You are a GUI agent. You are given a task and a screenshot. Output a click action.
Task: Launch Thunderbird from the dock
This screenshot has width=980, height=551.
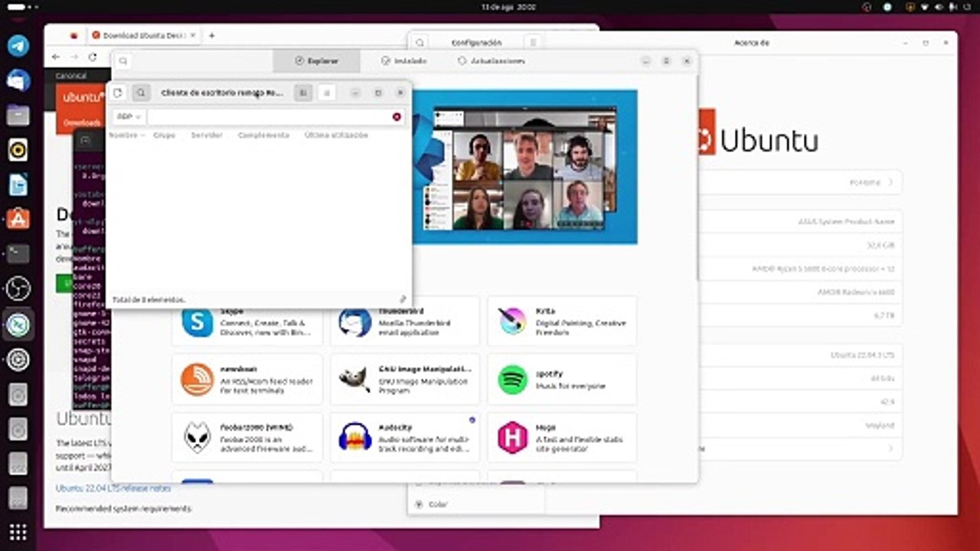[x=18, y=80]
